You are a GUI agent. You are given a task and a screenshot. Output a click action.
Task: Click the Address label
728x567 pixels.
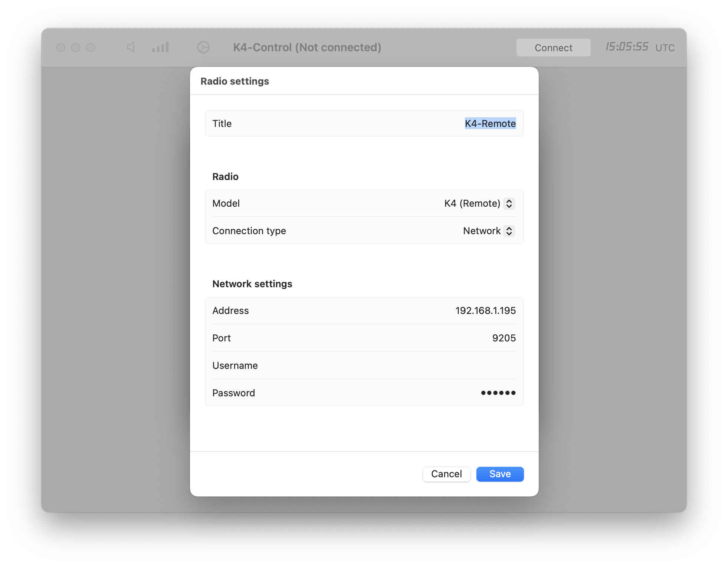[x=230, y=311]
